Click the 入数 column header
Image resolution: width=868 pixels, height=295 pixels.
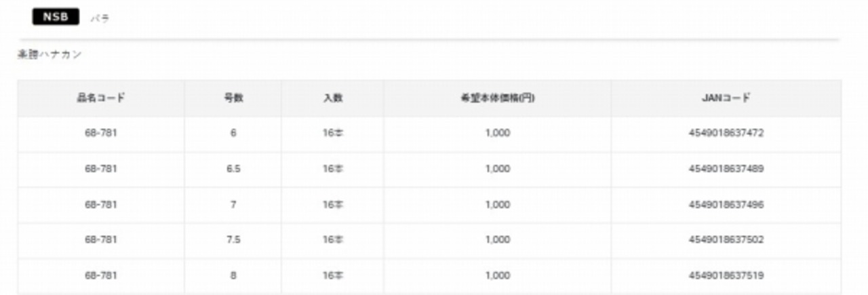[x=333, y=98]
